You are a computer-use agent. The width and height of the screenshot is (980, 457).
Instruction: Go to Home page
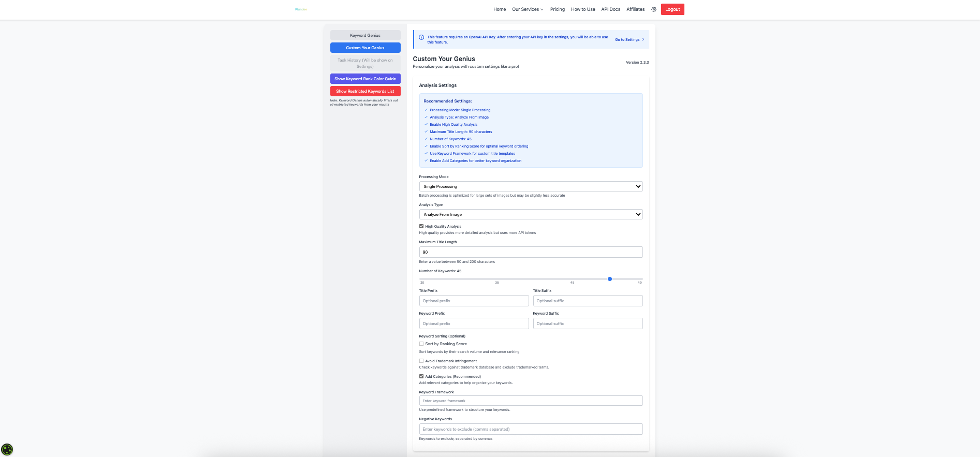tap(500, 9)
